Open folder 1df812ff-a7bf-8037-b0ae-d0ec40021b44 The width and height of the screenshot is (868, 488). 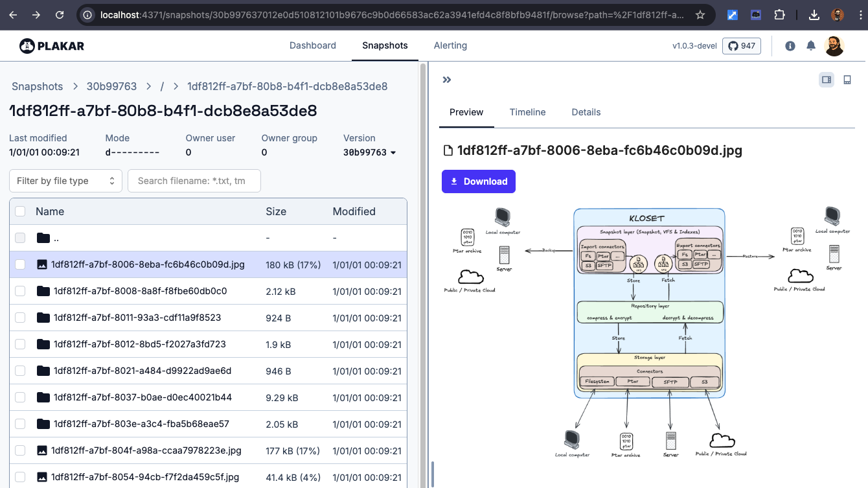143,397
